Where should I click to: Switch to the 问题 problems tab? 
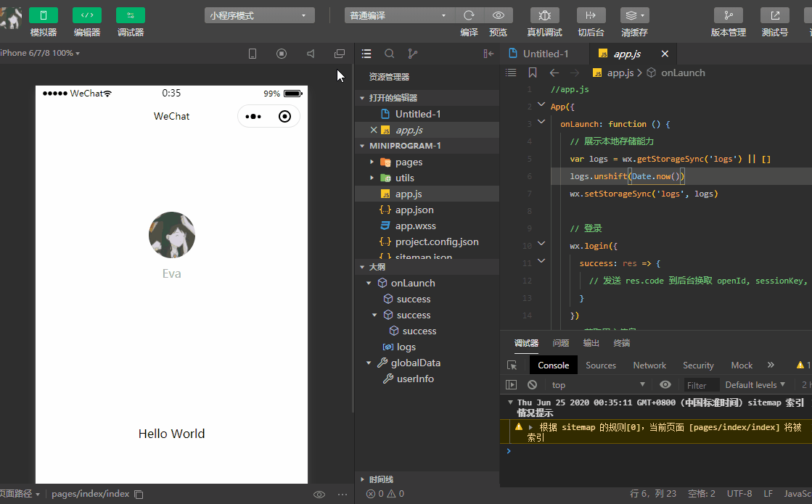(x=561, y=343)
